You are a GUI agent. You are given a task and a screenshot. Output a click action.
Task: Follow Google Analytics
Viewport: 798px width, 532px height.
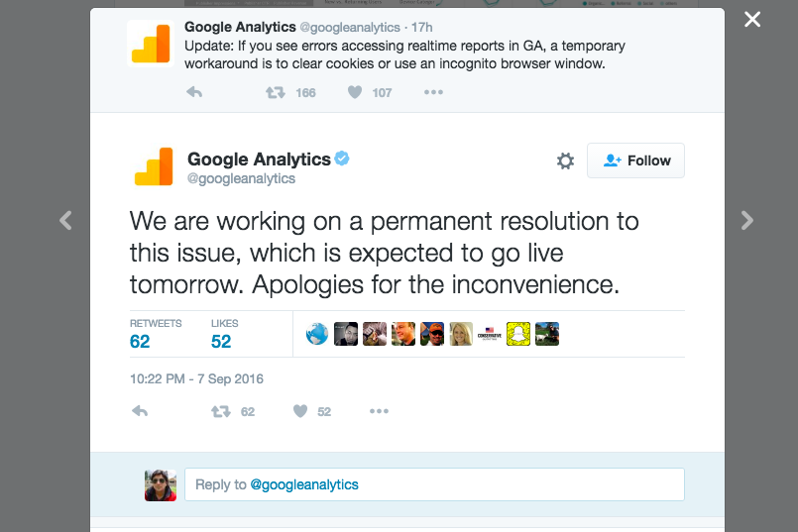[x=635, y=160]
